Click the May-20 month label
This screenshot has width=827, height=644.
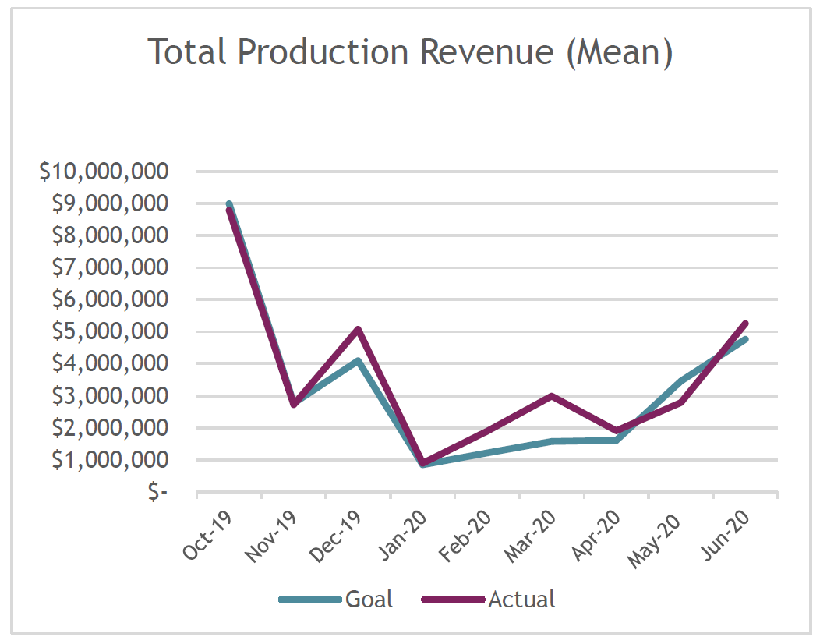coord(654,540)
